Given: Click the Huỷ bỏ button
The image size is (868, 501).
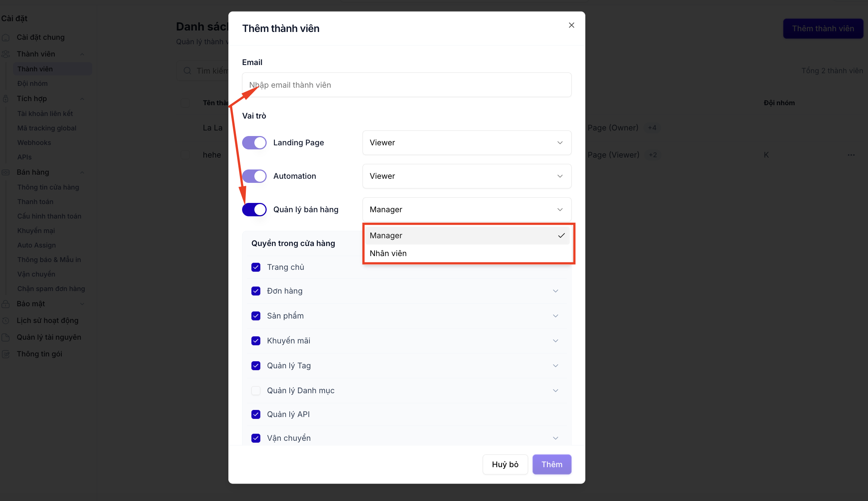Looking at the screenshot, I should tap(505, 464).
